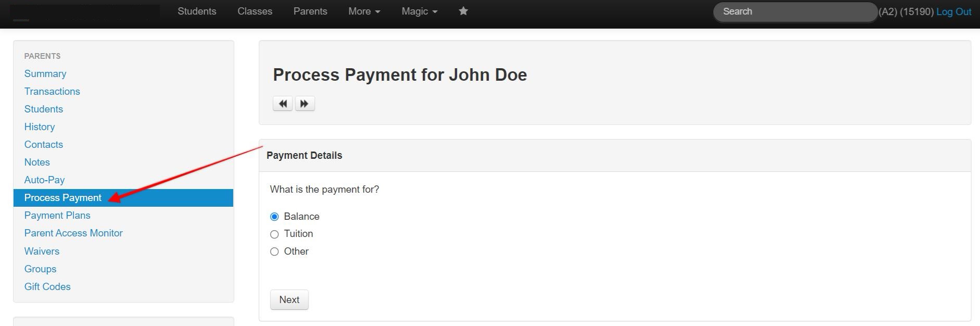This screenshot has width=980, height=326.
Task: Open the Classes navigation item
Action: click(255, 11)
